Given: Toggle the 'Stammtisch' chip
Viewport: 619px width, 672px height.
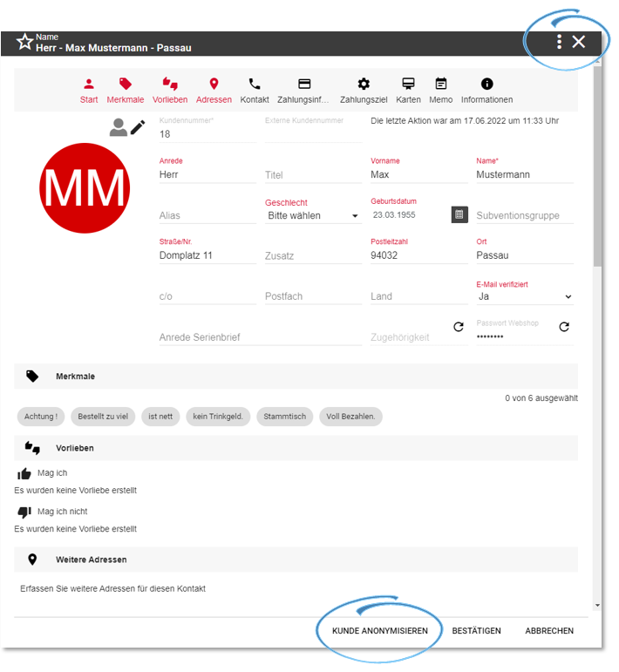Looking at the screenshot, I should (x=284, y=416).
